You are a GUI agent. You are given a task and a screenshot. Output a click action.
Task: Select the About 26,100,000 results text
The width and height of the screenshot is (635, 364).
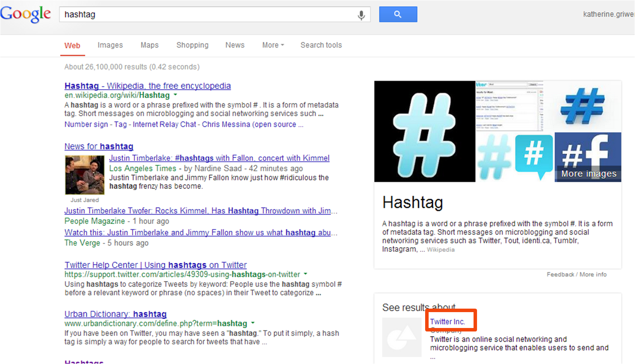[x=132, y=67]
